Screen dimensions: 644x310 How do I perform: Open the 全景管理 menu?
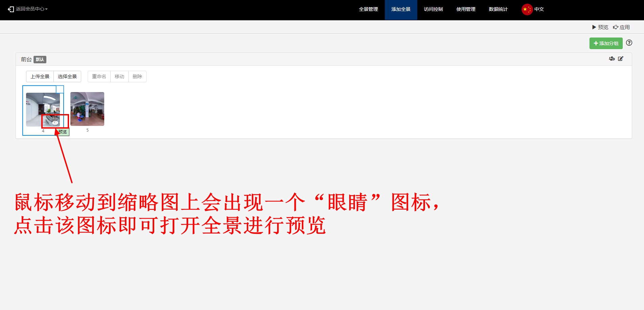pyautogui.click(x=368, y=9)
